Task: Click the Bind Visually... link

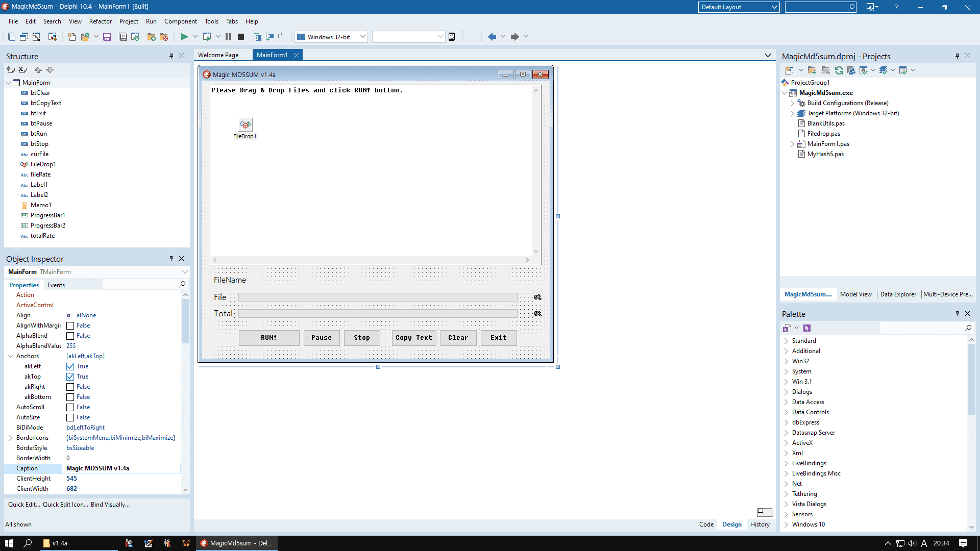Action: click(x=110, y=505)
